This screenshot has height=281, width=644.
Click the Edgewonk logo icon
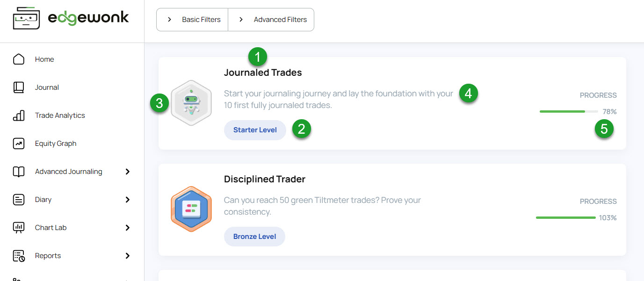point(26,19)
